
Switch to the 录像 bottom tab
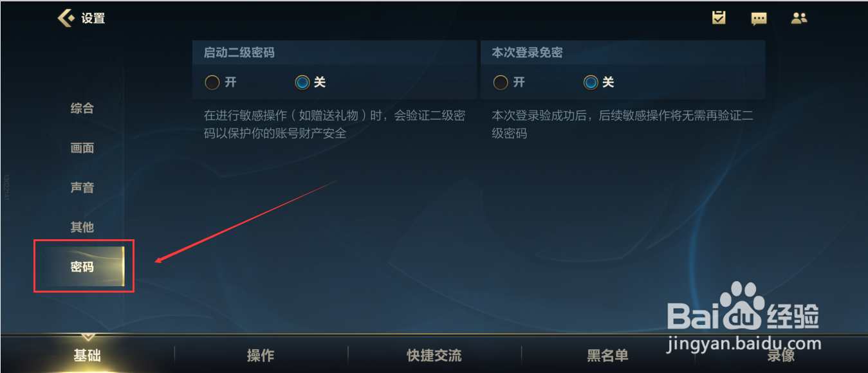point(780,355)
